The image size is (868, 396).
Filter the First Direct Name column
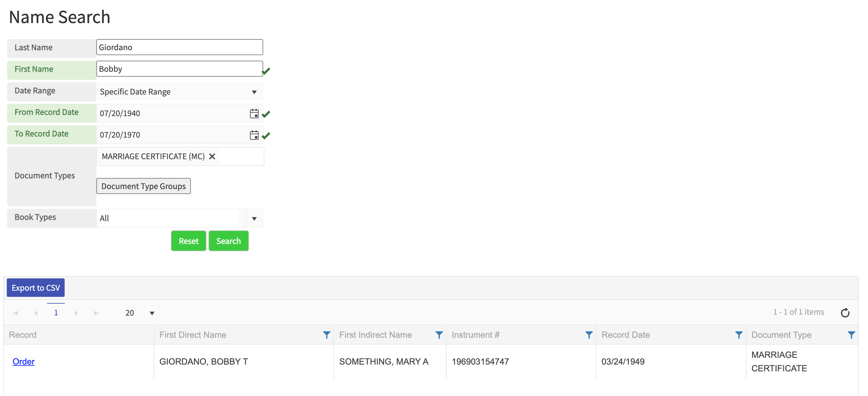[326, 335]
